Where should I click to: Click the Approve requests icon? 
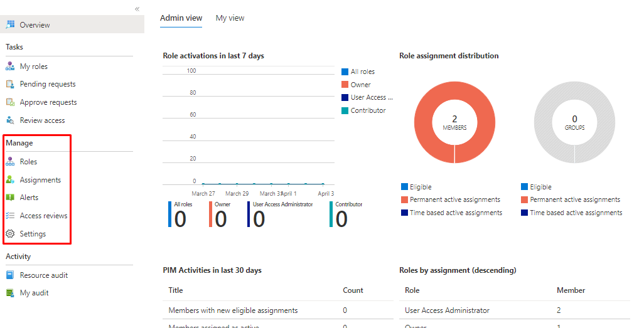pos(10,102)
